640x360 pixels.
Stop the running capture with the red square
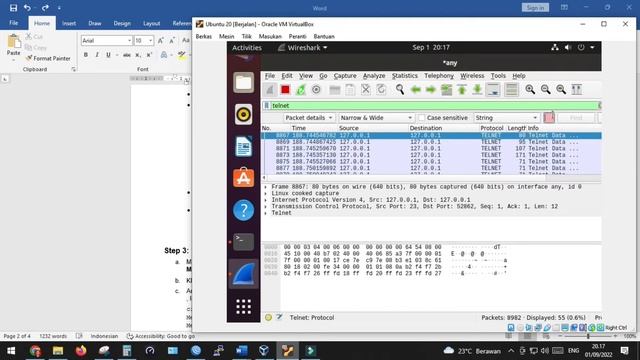pyautogui.click(x=285, y=89)
